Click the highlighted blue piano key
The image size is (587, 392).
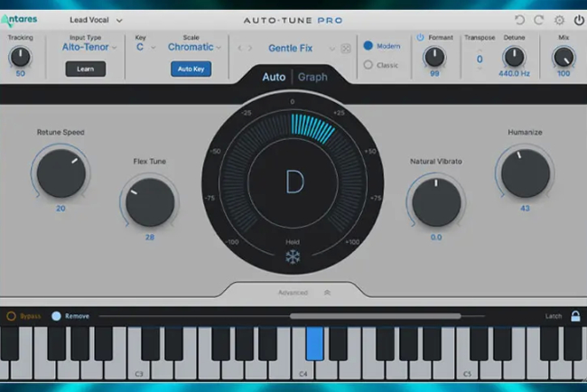coord(314,343)
